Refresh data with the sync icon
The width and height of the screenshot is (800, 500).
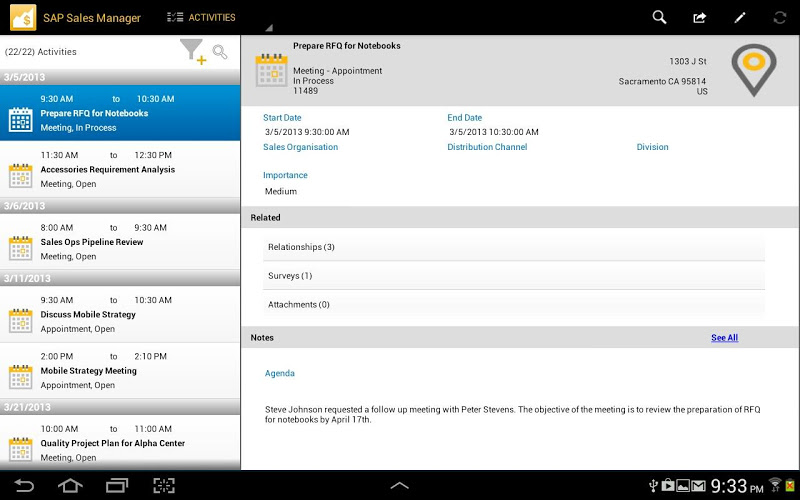(780, 18)
